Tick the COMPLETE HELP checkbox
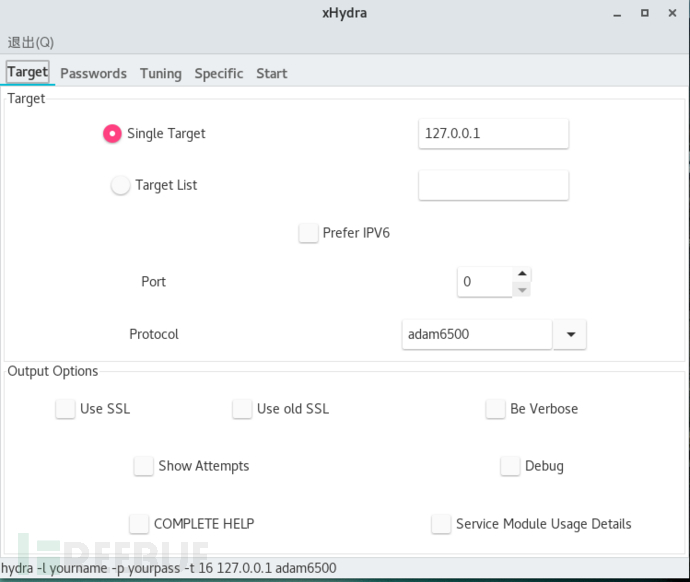This screenshot has height=582, width=690. (x=139, y=524)
